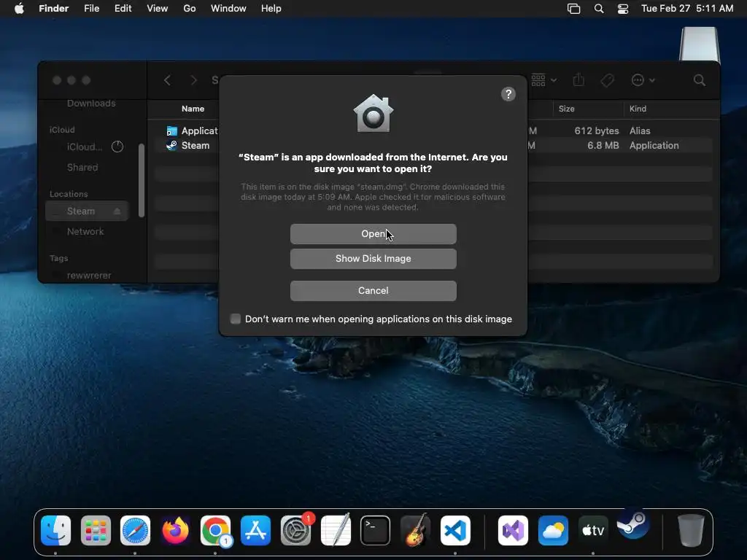Click the iCloud sync progress indicator

coord(117,147)
